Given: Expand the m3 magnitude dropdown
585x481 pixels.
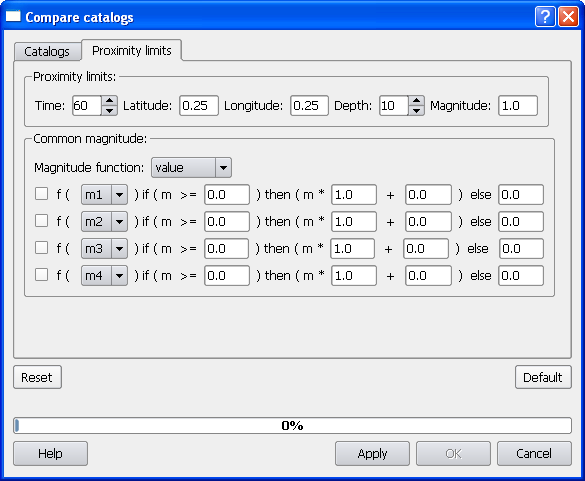Looking at the screenshot, I should 104,249.
